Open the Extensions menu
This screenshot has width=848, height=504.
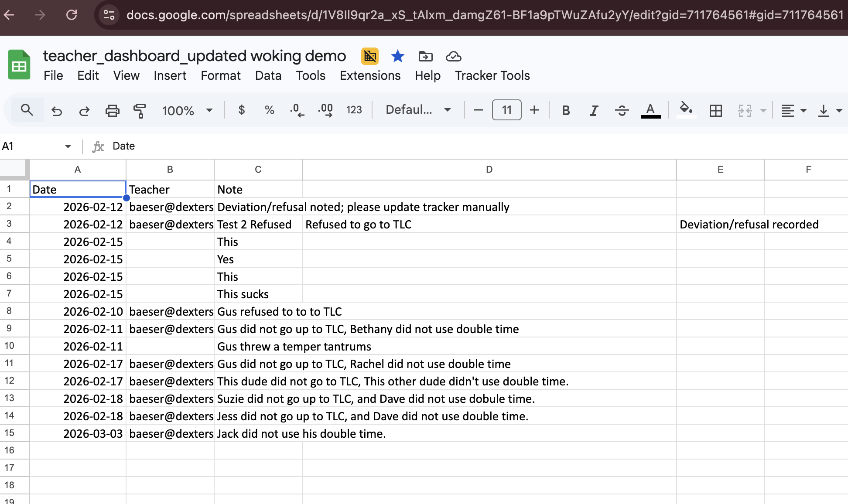click(370, 76)
